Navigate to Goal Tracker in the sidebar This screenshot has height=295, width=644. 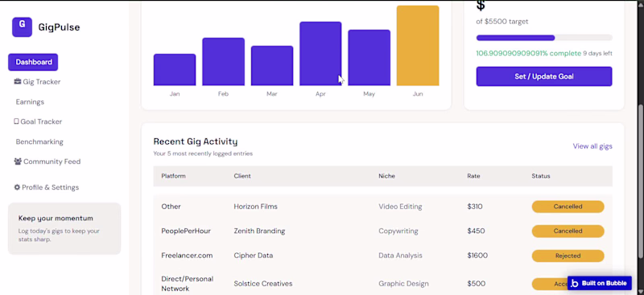click(41, 121)
